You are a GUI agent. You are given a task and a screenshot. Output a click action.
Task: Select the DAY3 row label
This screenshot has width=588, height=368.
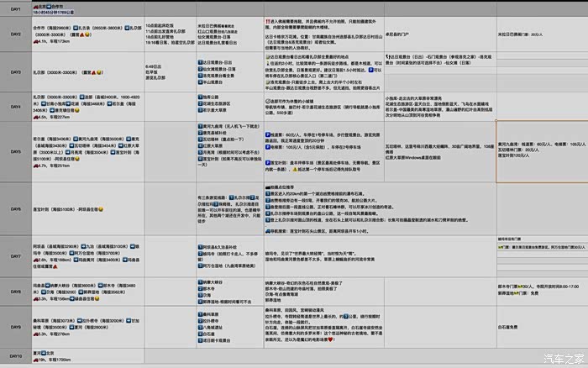(14, 73)
